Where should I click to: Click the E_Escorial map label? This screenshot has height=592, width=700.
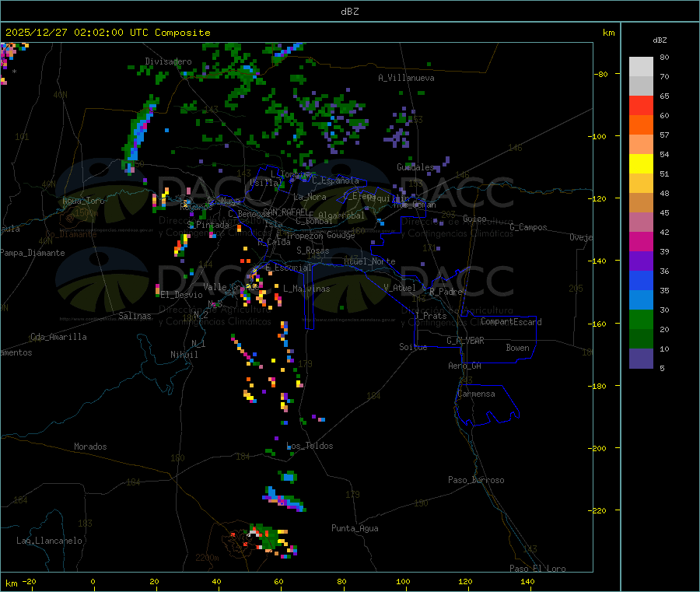[289, 268]
